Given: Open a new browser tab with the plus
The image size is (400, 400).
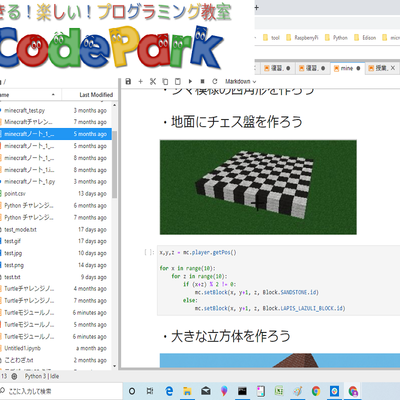Looking at the screenshot, I should pyautogui.click(x=257, y=7).
